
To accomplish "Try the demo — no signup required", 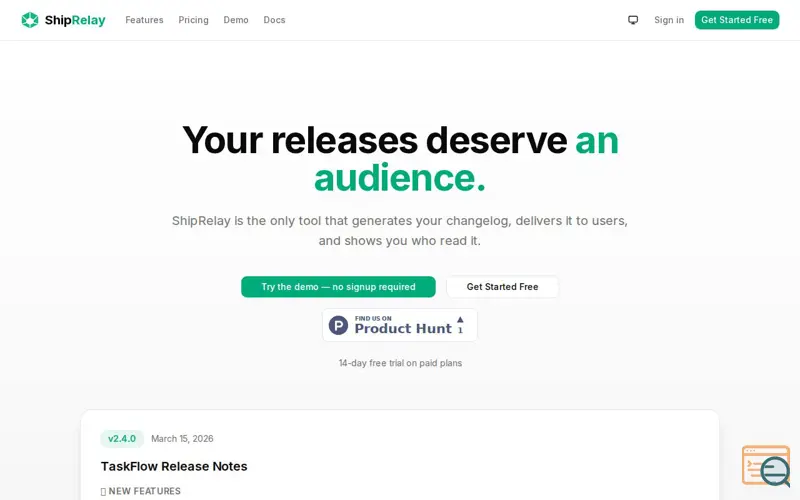I will coord(338,287).
